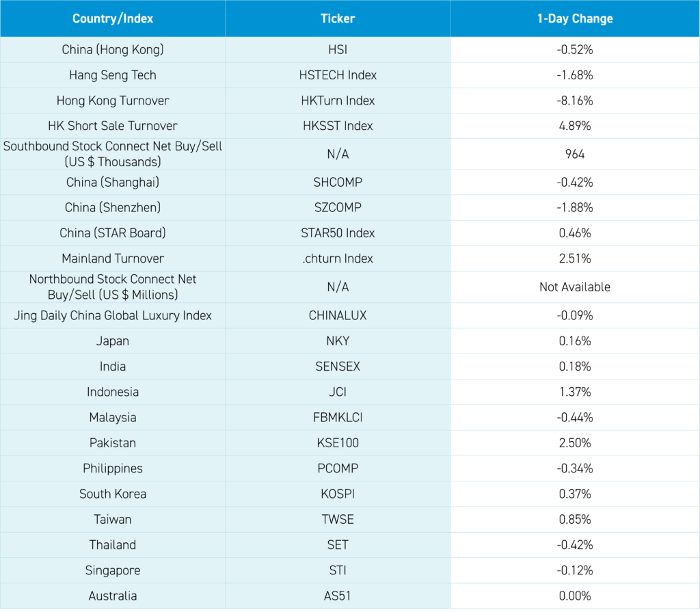This screenshot has width=700, height=612.
Task: Click the Southbound Stock Connect value 964
Action: [x=575, y=155]
